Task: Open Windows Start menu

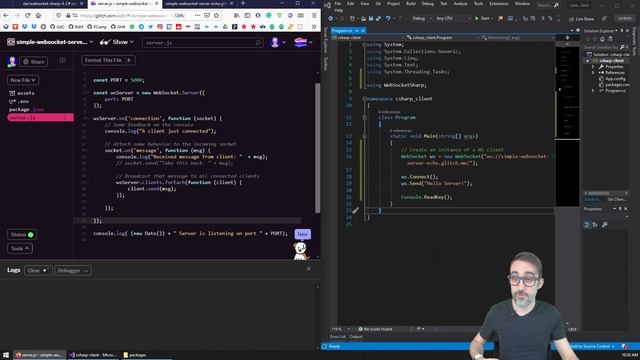Action: [x=6, y=355]
